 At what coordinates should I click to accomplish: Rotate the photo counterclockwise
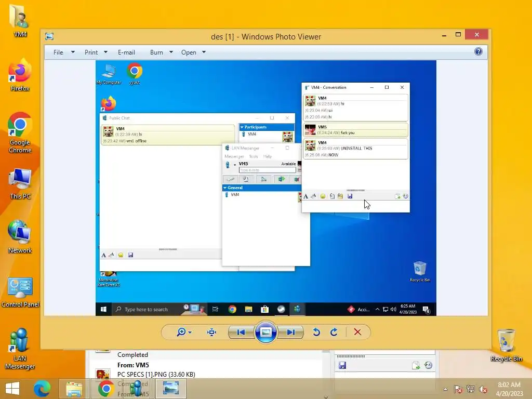tap(316, 332)
